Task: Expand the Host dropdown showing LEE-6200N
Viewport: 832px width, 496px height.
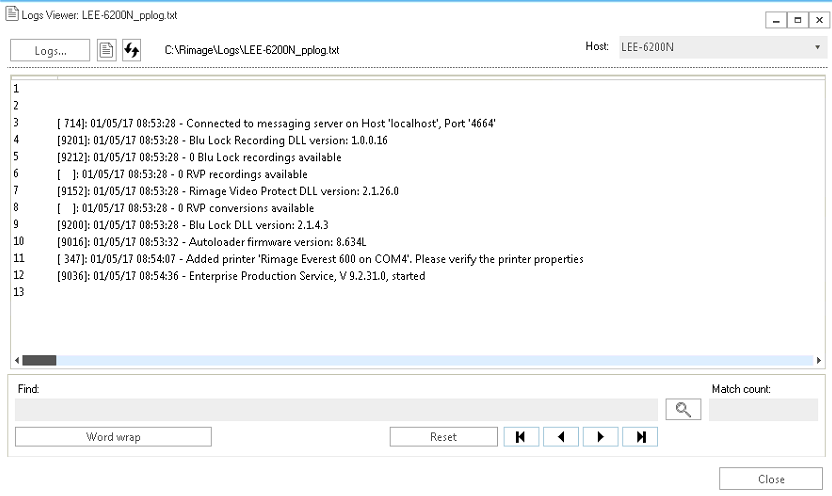Action: [x=722, y=47]
